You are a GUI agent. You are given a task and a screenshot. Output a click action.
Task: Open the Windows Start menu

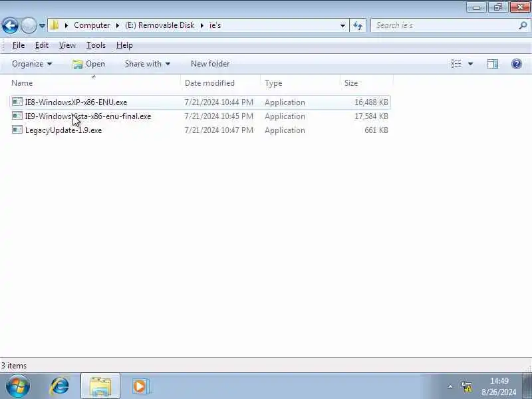18,386
